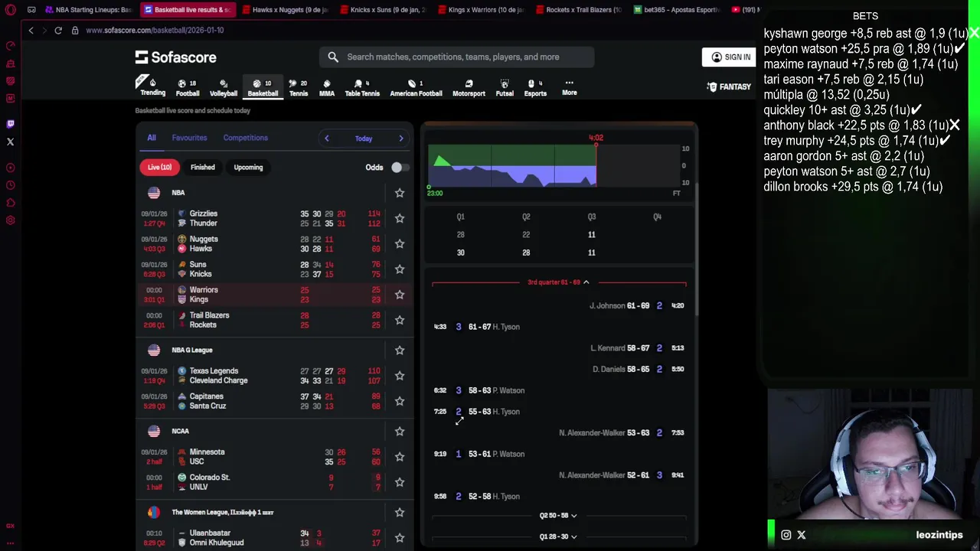Expand the Q1 28 - 30 section

559,536
